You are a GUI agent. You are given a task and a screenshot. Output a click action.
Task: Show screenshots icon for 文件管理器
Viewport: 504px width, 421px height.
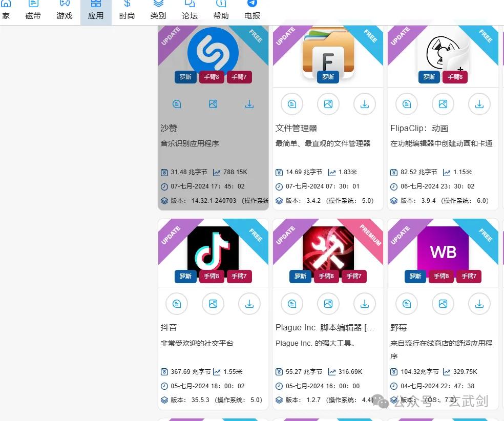coord(328,104)
